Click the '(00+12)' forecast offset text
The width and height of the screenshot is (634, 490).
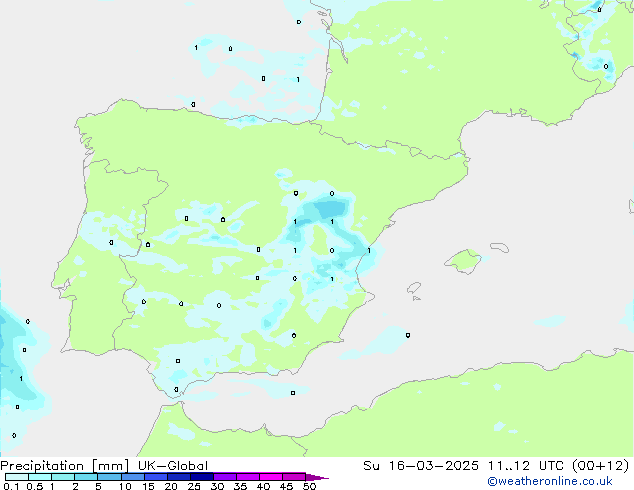600,466
